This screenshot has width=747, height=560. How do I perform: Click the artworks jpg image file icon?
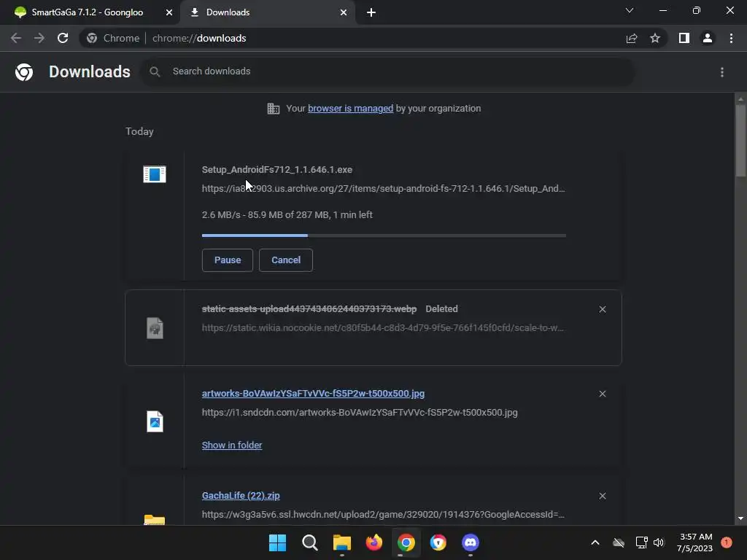(x=155, y=421)
